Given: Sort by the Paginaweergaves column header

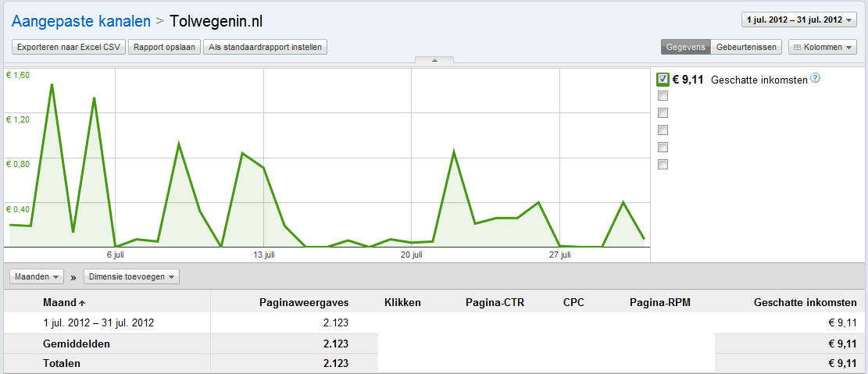Looking at the screenshot, I should point(304,303).
